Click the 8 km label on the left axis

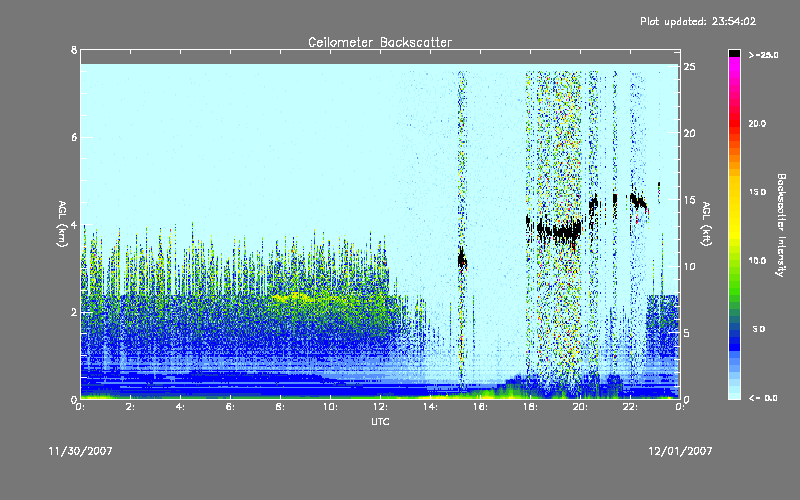pos(74,50)
